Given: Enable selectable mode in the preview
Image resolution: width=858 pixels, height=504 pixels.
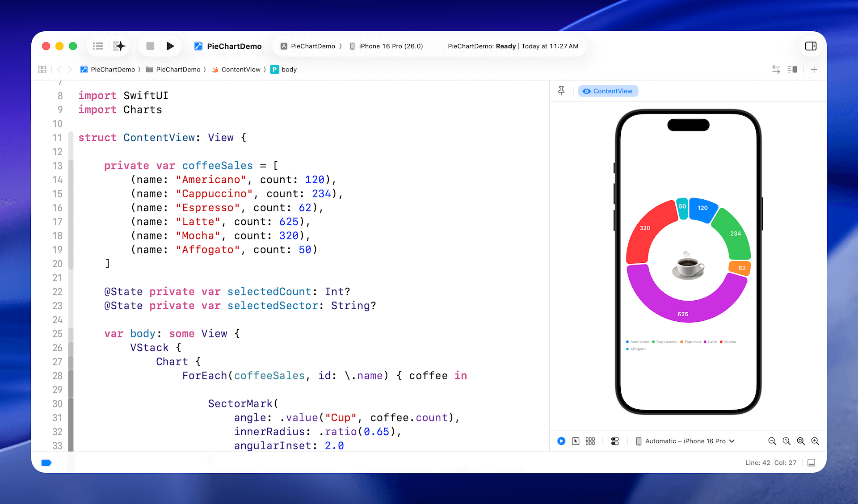Looking at the screenshot, I should 576,441.
